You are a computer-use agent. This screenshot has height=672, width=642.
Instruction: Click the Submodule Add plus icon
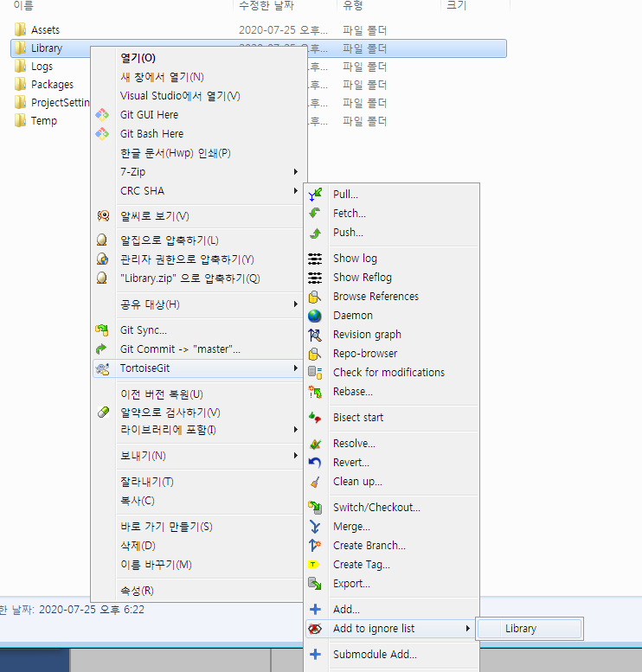coord(315,655)
